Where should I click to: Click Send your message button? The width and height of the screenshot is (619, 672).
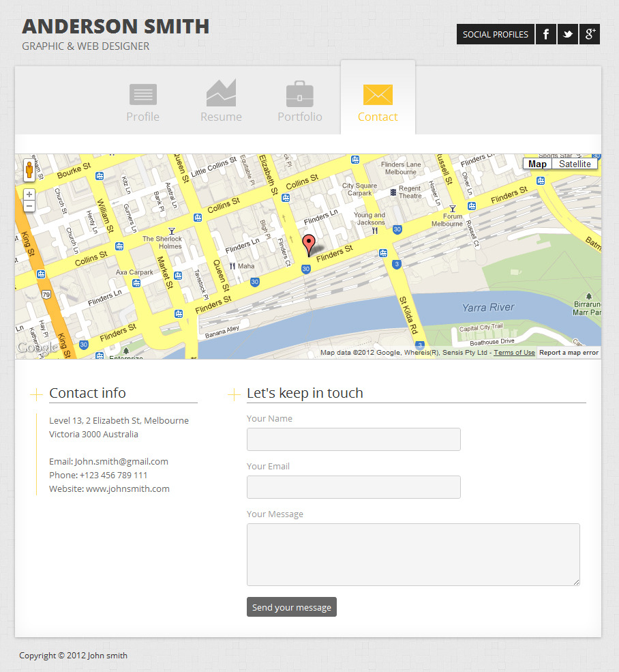click(292, 607)
